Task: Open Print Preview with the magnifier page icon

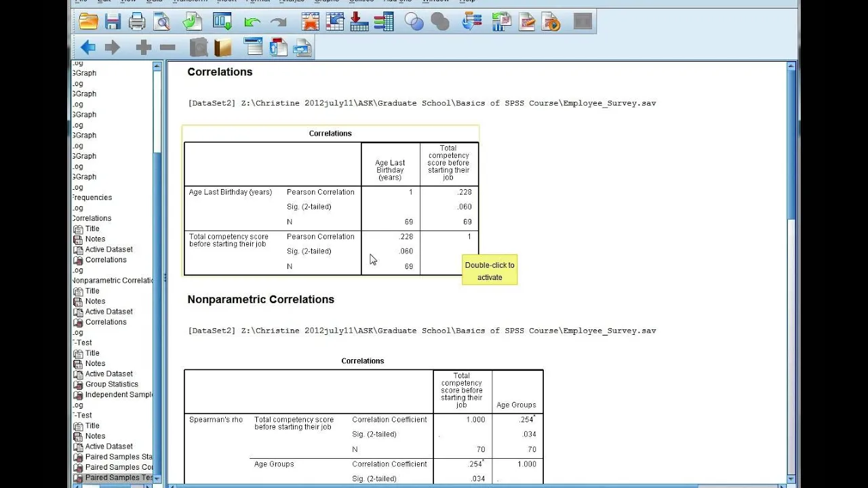Action: tap(161, 22)
